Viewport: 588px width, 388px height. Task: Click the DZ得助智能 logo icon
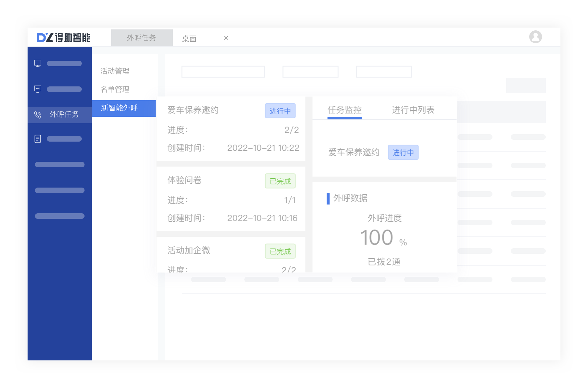[x=61, y=37]
